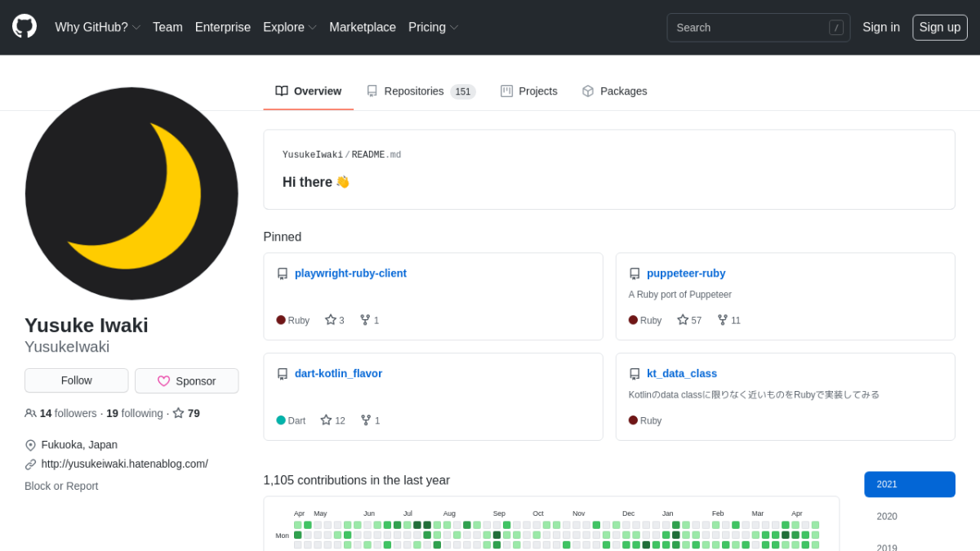This screenshot has width=980, height=551.
Task: Show contributions for 2020
Action: 910,516
